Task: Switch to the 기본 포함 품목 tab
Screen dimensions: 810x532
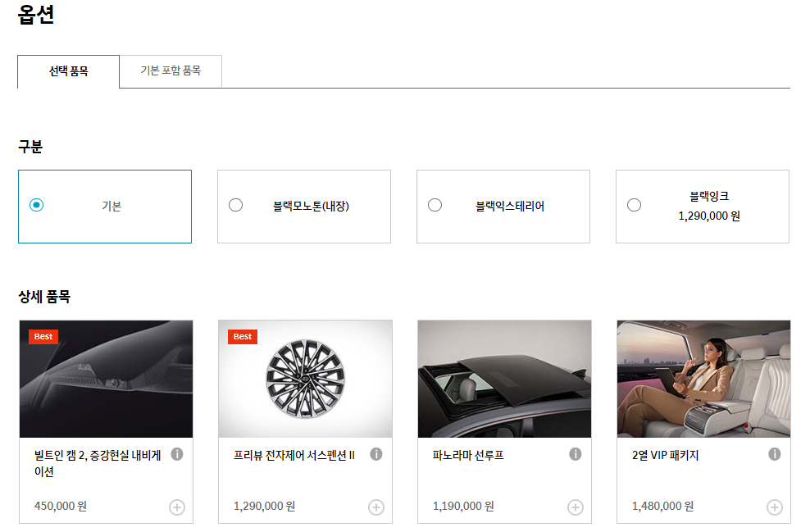Action: 171,70
